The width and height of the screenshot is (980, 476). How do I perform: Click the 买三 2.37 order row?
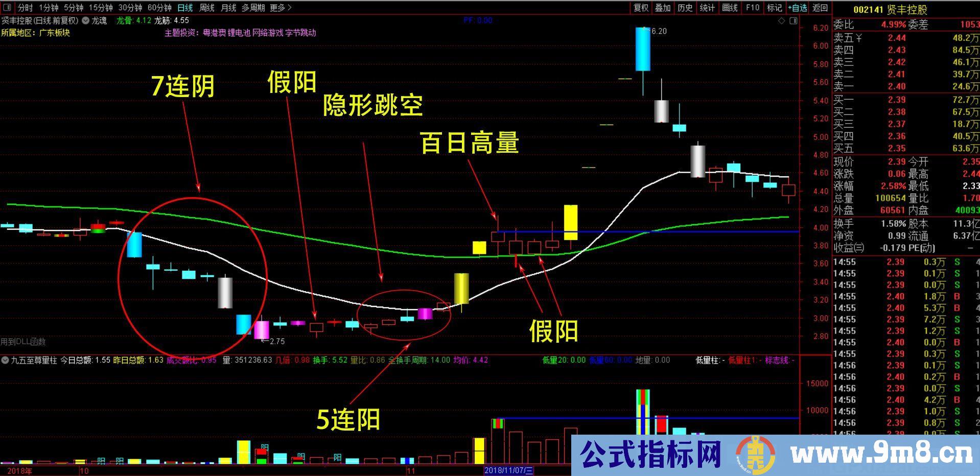(x=906, y=124)
